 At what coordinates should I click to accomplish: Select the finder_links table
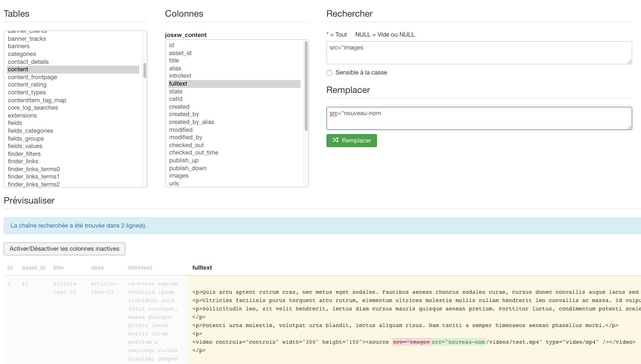pyautogui.click(x=73, y=161)
